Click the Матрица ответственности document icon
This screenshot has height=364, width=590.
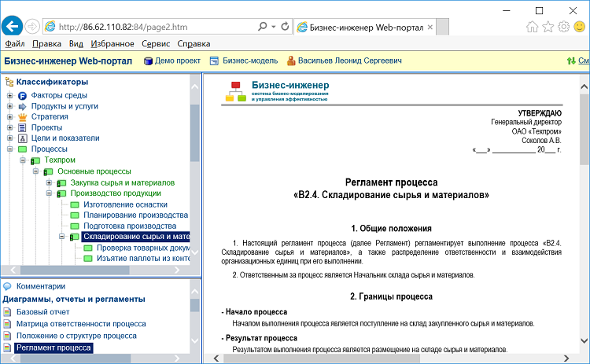pyautogui.click(x=7, y=324)
